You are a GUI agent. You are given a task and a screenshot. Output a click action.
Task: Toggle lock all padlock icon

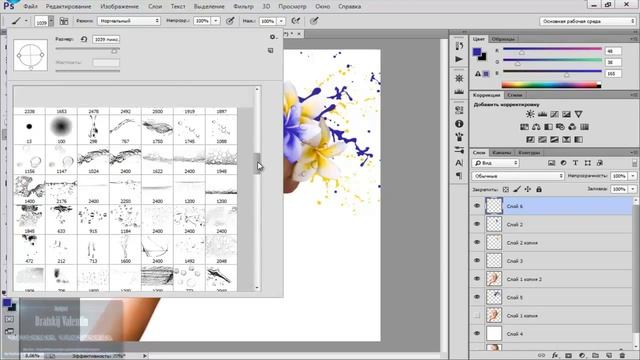tap(539, 189)
